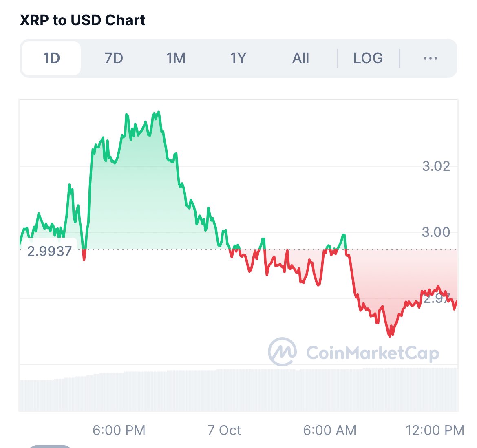Switch to the 1Y chart view
477x448 pixels.
pos(238,58)
